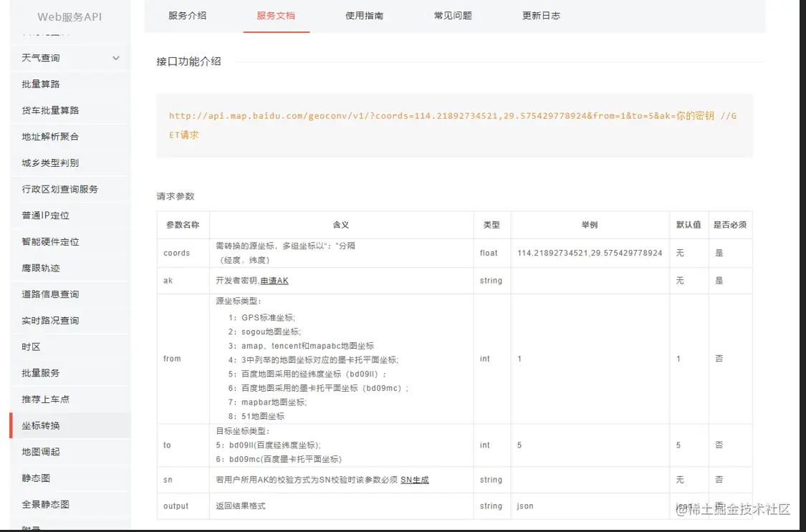Viewport: 806px width, 532px height.
Task: Click the 默认值 column header
Action: (x=689, y=225)
